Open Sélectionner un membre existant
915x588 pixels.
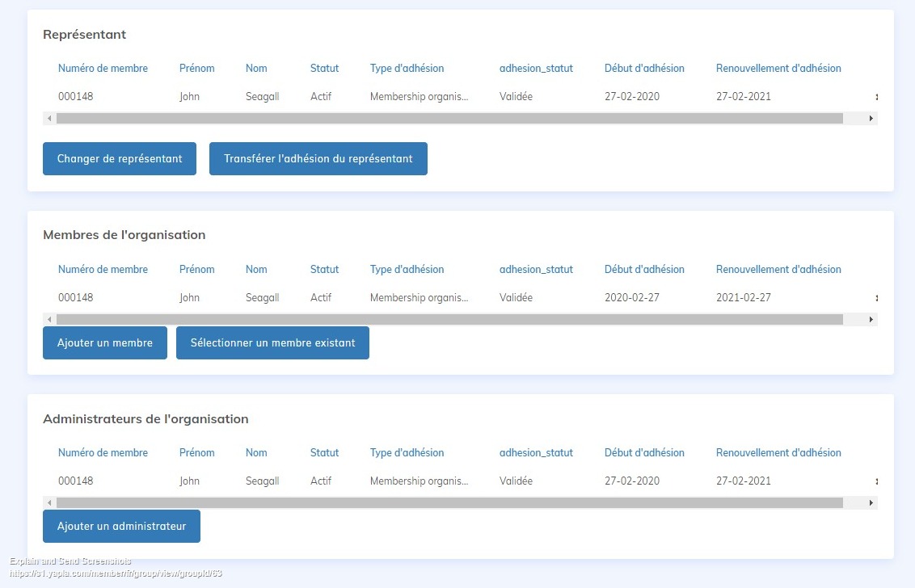272,343
